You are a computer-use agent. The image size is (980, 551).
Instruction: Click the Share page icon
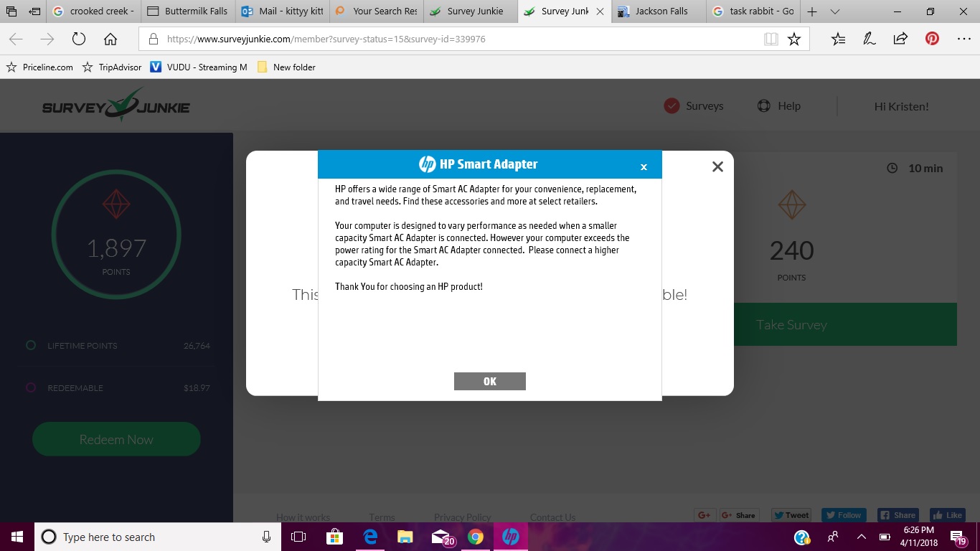(x=900, y=39)
